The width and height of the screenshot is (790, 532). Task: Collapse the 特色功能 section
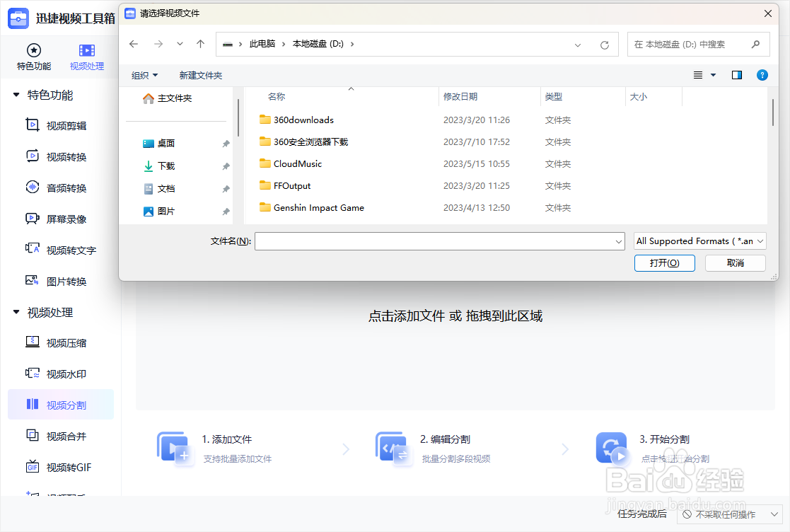pyautogui.click(x=16, y=95)
